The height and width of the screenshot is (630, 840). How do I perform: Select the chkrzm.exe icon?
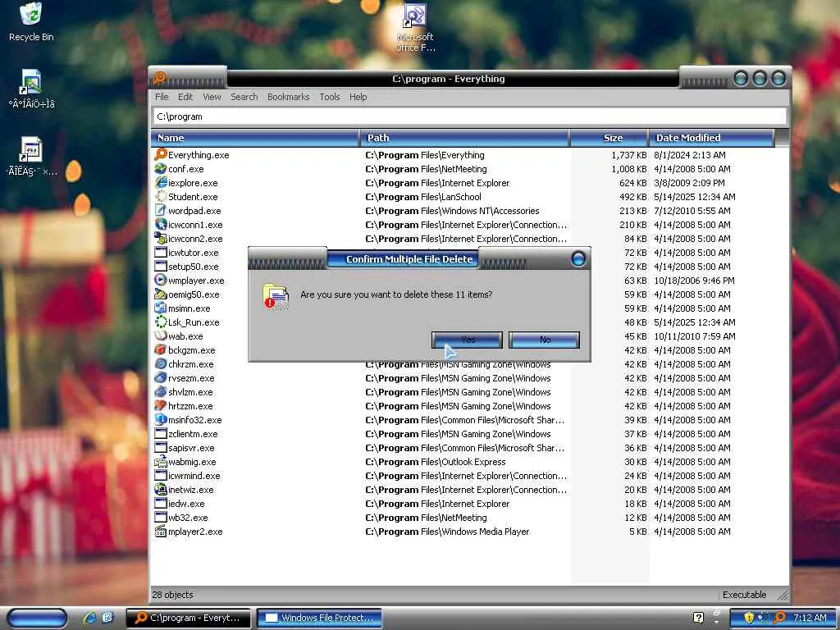(161, 363)
